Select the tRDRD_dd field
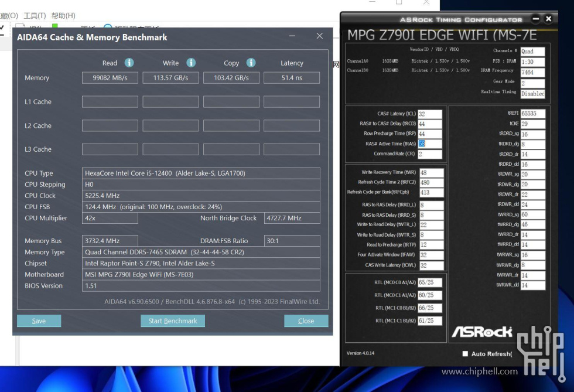Image resolution: width=574 pixels, height=392 pixels. point(533,165)
